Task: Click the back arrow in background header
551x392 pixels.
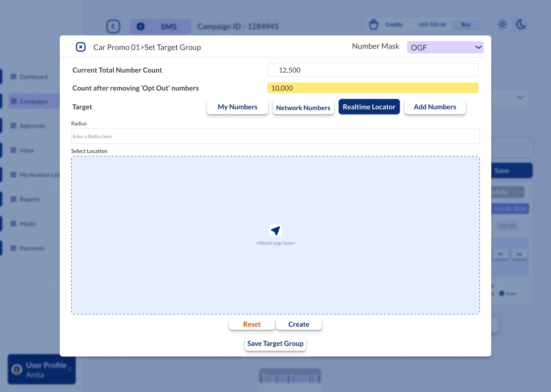Action: pyautogui.click(x=113, y=26)
